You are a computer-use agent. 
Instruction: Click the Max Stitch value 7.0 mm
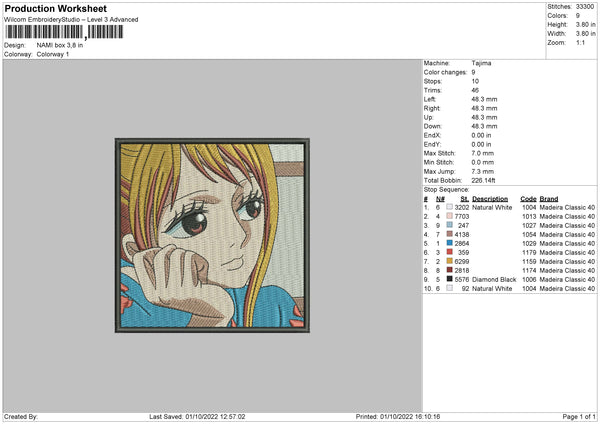483,153
